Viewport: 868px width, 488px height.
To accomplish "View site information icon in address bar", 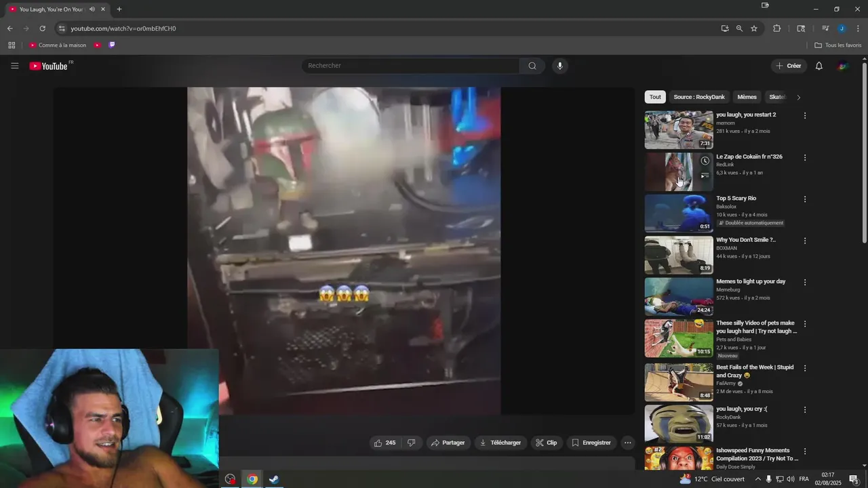I will tap(62, 28).
